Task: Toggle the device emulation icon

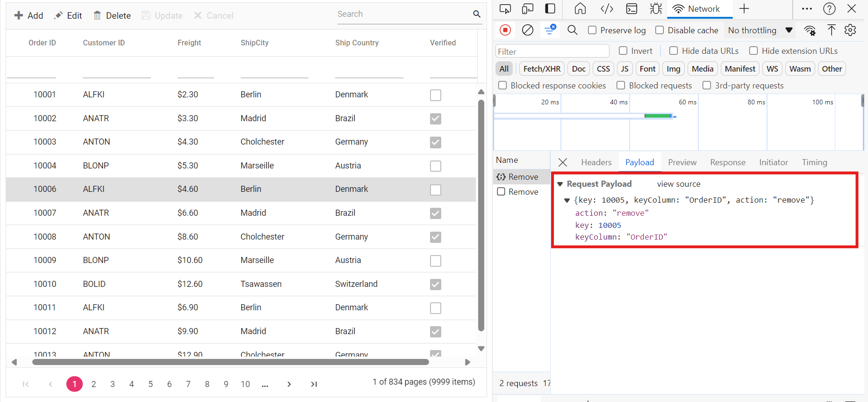Action: click(x=528, y=9)
